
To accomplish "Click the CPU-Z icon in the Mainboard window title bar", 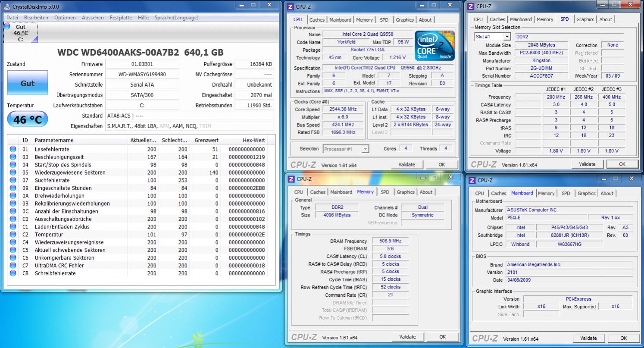I will (x=472, y=180).
